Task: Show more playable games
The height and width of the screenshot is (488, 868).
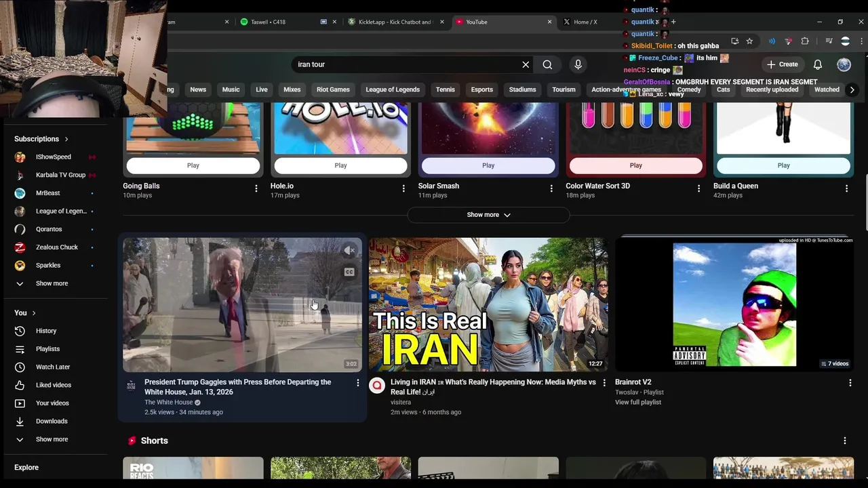Action: click(488, 215)
